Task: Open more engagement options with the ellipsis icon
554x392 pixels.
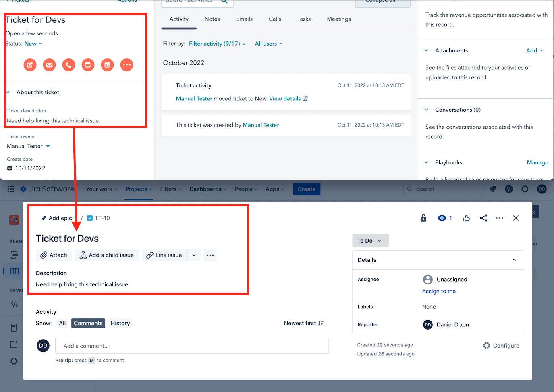Action: point(127,64)
